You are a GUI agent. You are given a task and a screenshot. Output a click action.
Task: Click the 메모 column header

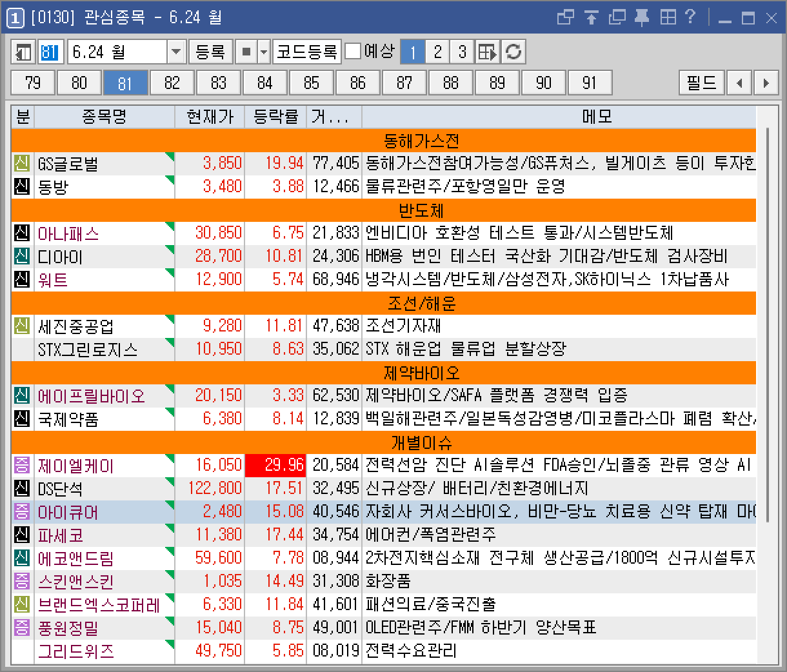coord(559,117)
